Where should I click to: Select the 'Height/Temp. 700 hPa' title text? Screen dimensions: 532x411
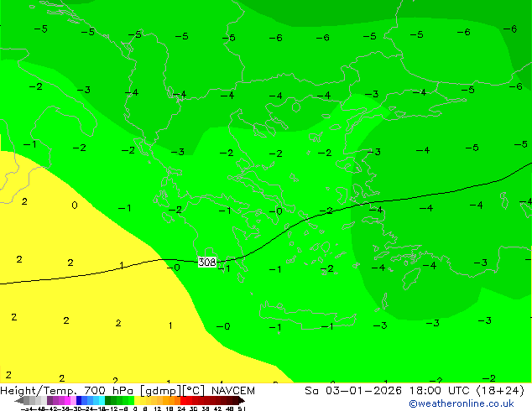pos(66,391)
